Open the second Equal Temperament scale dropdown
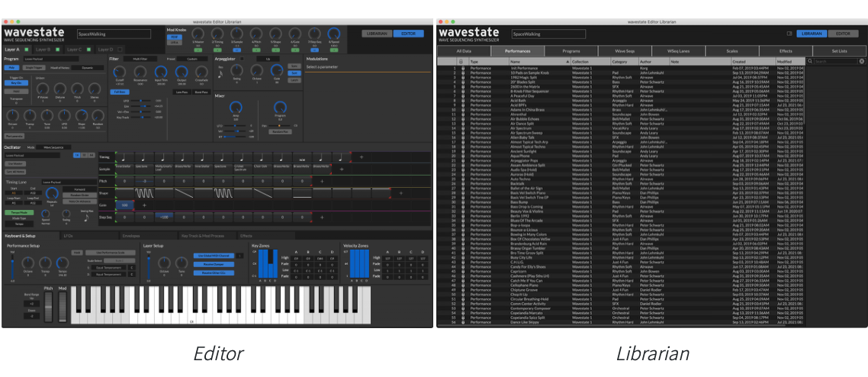 [108, 273]
